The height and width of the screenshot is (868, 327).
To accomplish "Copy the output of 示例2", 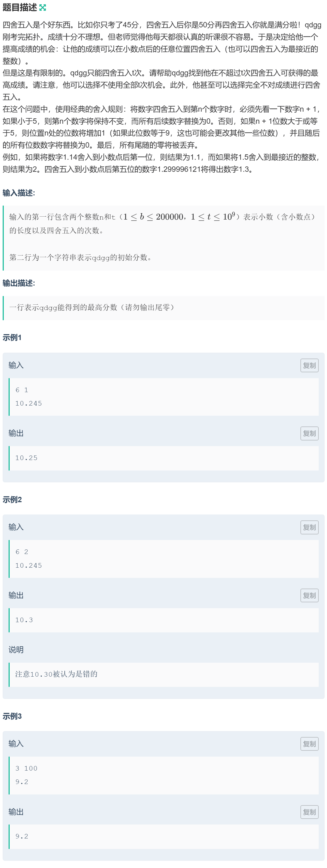I will point(310,596).
